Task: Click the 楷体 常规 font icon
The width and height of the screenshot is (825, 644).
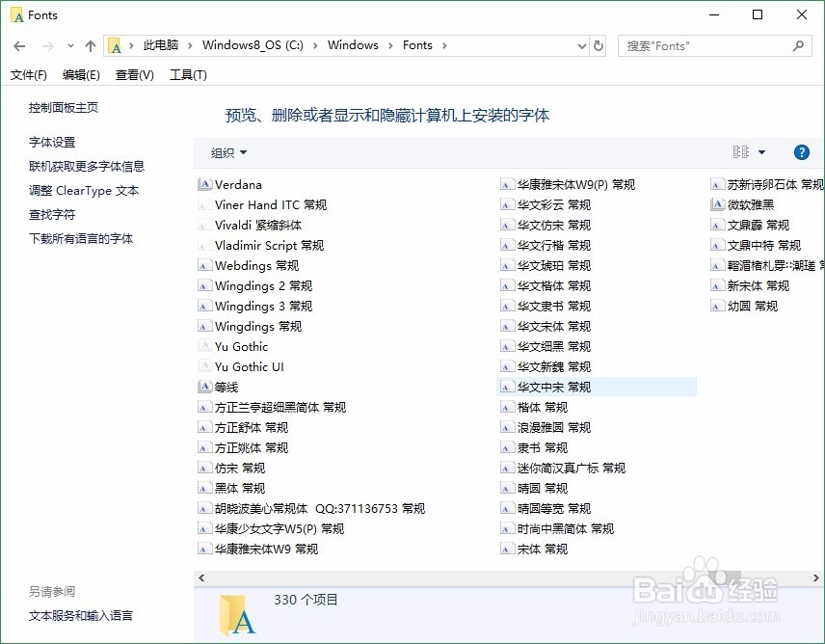Action: click(507, 407)
